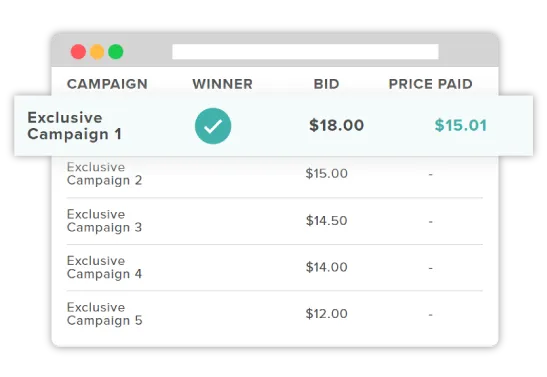Select the Exclusive Campaign 4 label

click(x=104, y=267)
